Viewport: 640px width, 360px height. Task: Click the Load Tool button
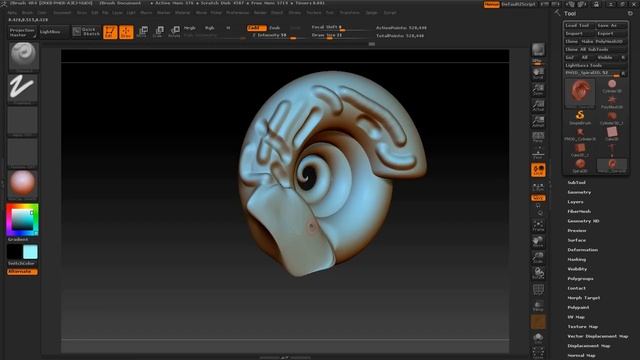pyautogui.click(x=579, y=25)
